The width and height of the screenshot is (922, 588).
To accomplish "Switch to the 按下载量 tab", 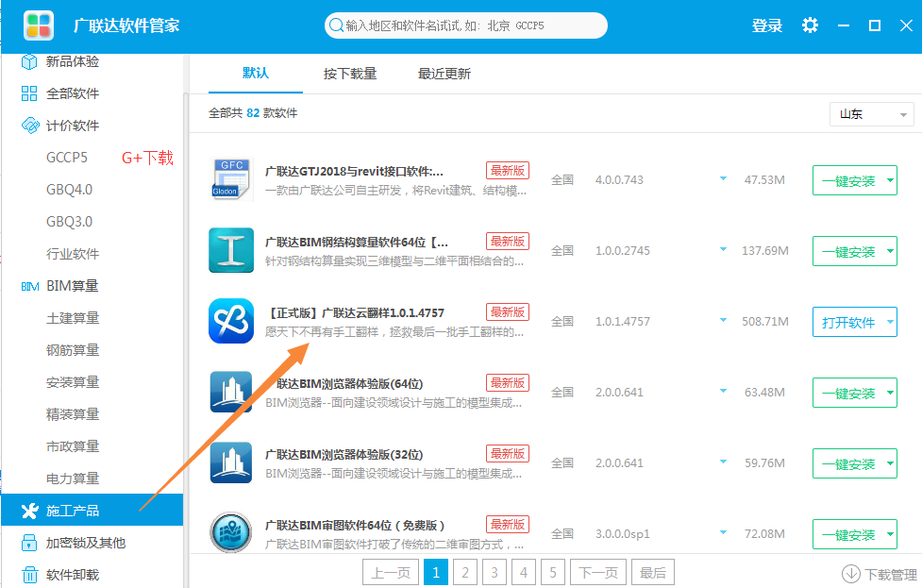I will click(x=350, y=74).
